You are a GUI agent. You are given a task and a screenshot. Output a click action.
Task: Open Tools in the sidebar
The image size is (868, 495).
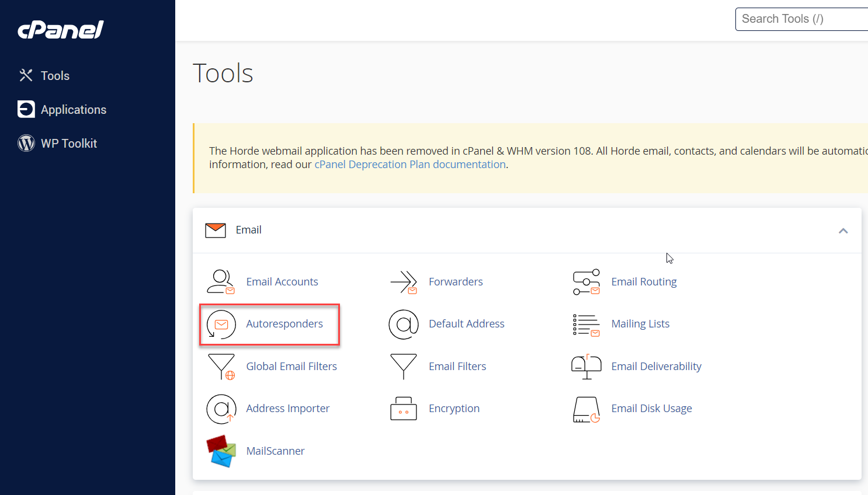pyautogui.click(x=55, y=76)
